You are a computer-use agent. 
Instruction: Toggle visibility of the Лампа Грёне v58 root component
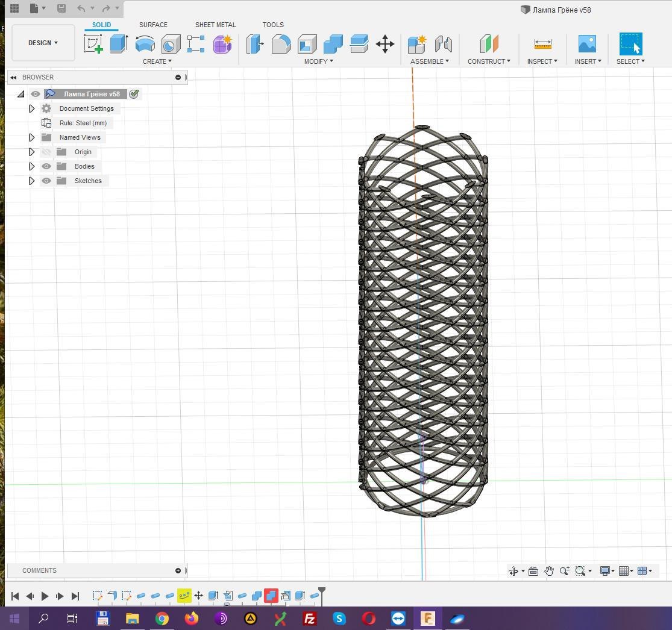tap(35, 94)
